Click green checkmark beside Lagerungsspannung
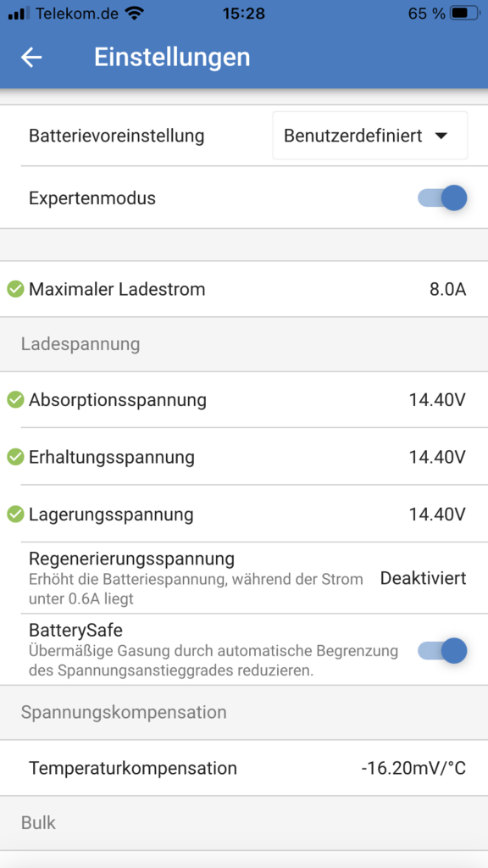Viewport: 488px width, 868px height. tap(15, 515)
